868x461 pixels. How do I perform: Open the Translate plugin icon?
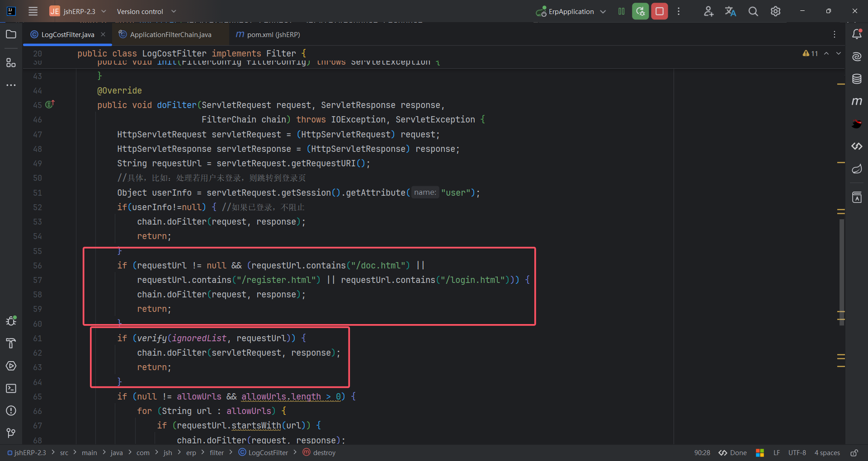[731, 11]
